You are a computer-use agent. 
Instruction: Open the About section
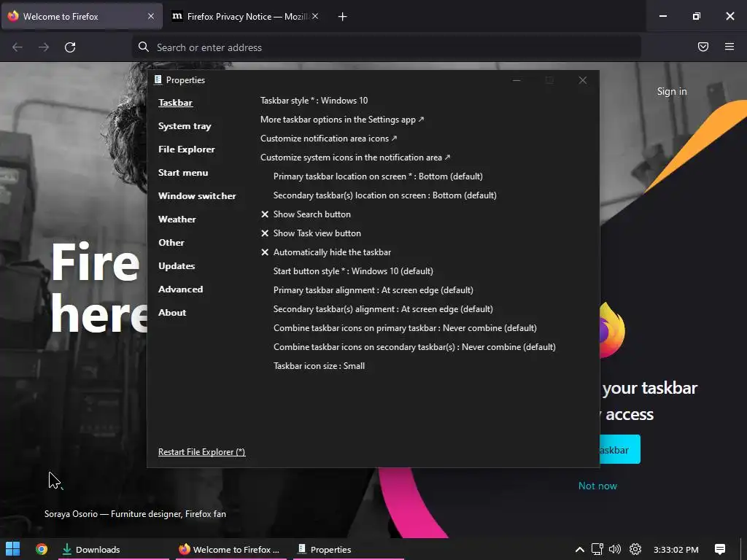pos(172,313)
